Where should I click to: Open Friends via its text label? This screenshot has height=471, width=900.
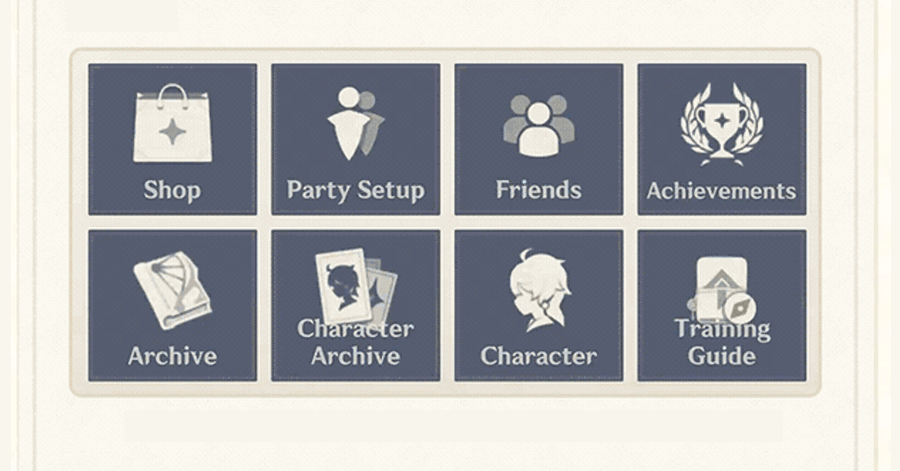[538, 190]
